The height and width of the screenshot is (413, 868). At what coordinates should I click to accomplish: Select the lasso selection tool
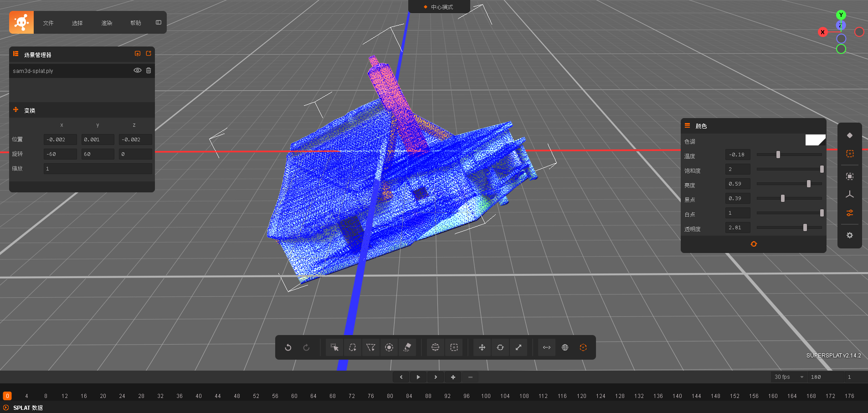tap(353, 347)
